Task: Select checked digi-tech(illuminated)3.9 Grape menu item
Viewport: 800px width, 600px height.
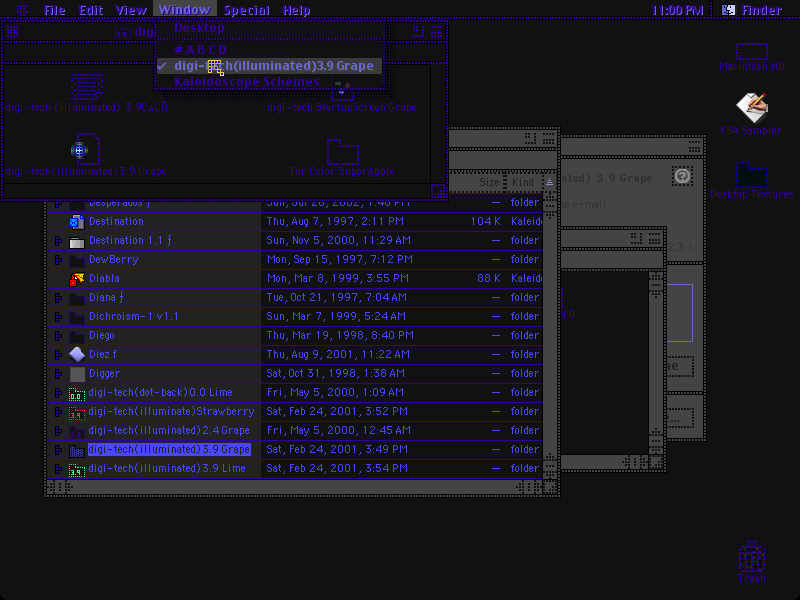Action: (x=269, y=66)
